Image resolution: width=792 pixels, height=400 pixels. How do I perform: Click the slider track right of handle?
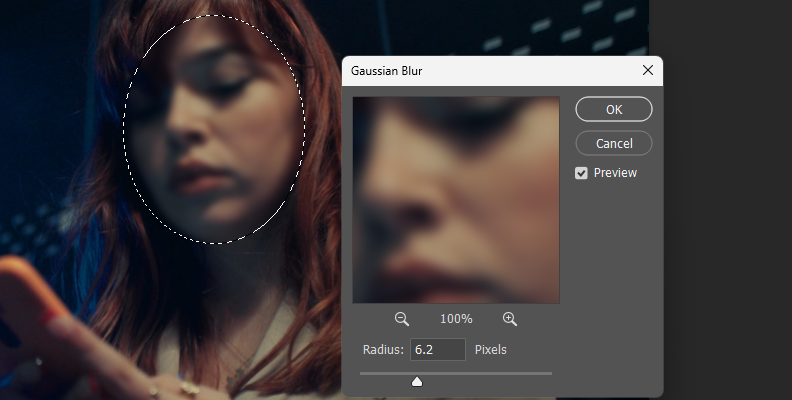tap(490, 373)
